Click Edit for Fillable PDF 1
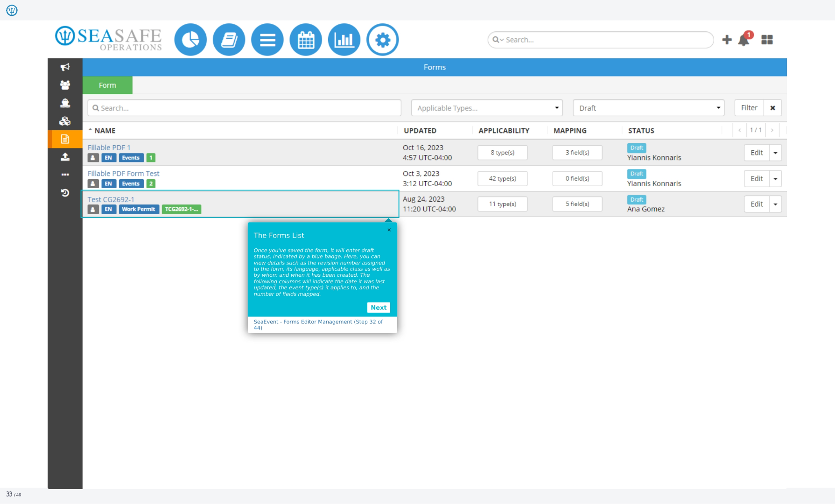The image size is (835, 504). (x=757, y=153)
